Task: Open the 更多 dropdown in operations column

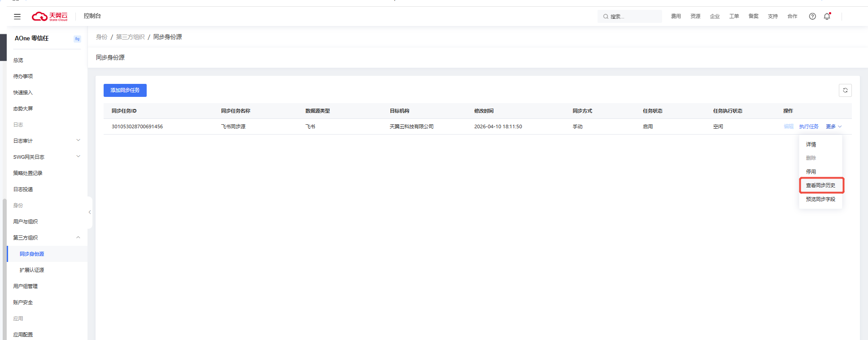Action: pyautogui.click(x=833, y=127)
